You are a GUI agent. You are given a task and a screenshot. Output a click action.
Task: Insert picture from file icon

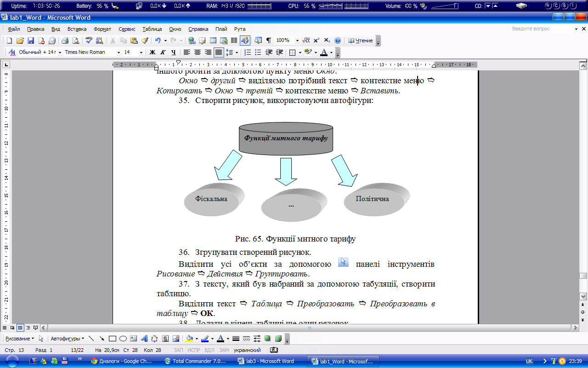[175, 339]
